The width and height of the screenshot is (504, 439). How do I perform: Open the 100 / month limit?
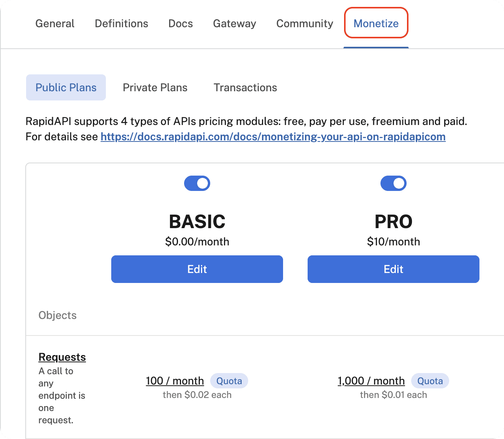tap(175, 381)
